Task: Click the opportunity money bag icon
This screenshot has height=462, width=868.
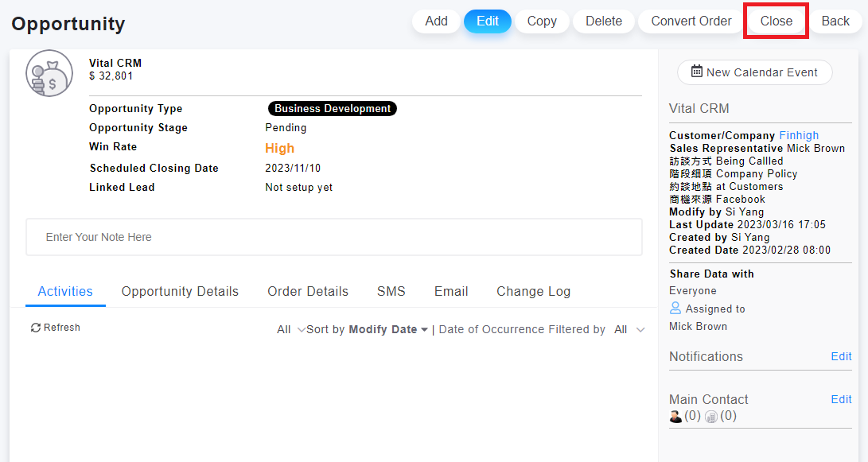Action: [49, 73]
